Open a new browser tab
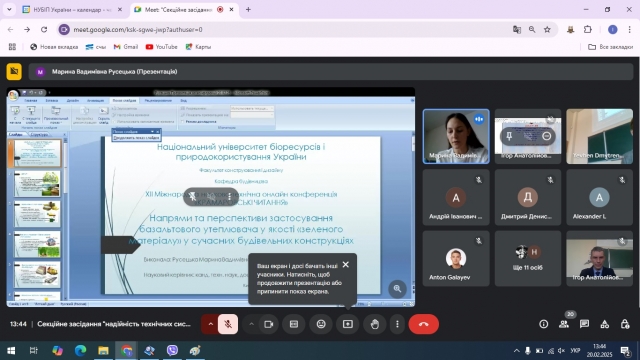This screenshot has height=360, width=640. [x=248, y=9]
